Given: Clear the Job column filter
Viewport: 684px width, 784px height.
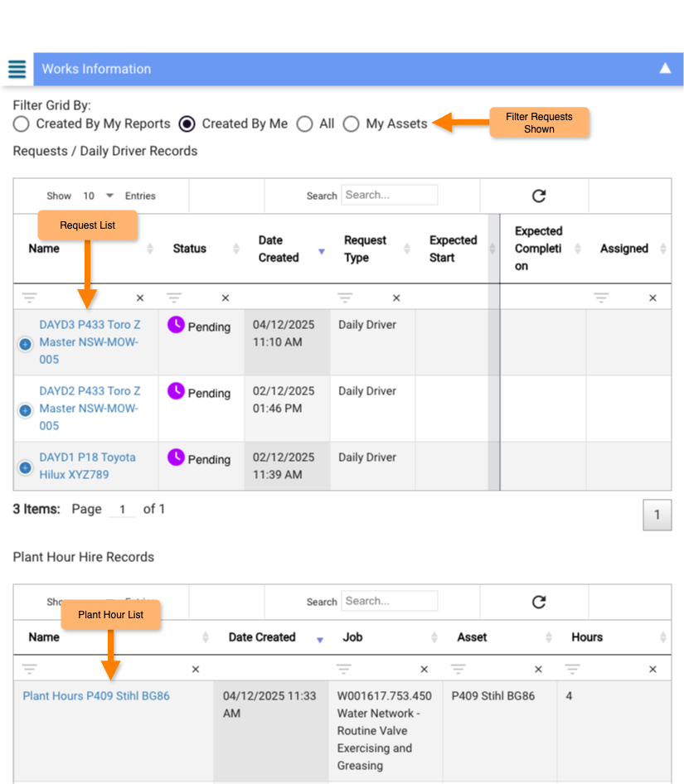Looking at the screenshot, I should [x=424, y=669].
